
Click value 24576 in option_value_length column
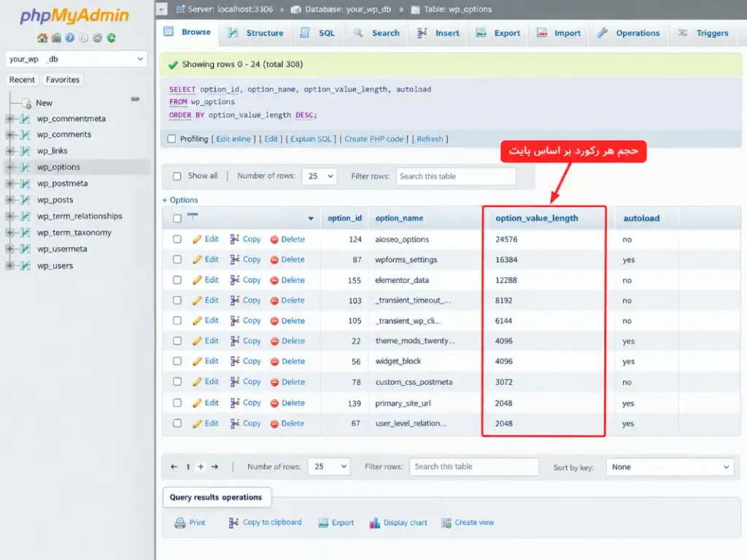[506, 239]
